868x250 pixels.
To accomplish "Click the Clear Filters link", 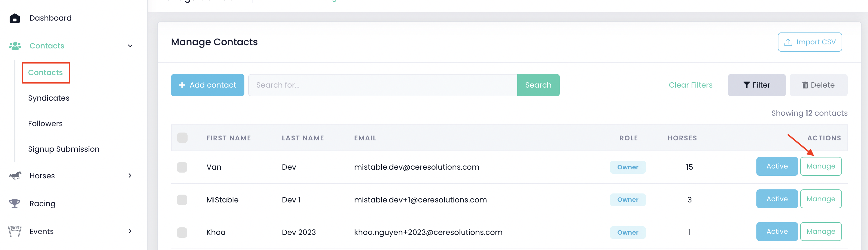I will pyautogui.click(x=690, y=85).
